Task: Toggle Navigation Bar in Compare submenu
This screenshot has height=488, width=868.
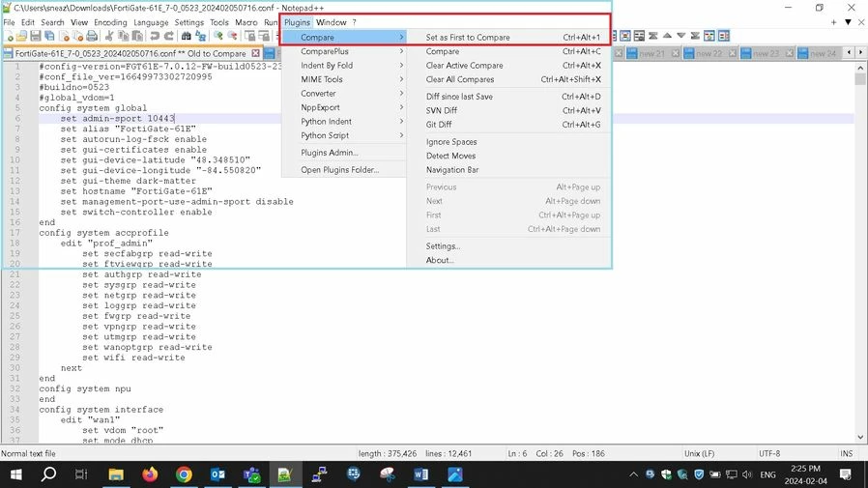Action: tap(509, 170)
